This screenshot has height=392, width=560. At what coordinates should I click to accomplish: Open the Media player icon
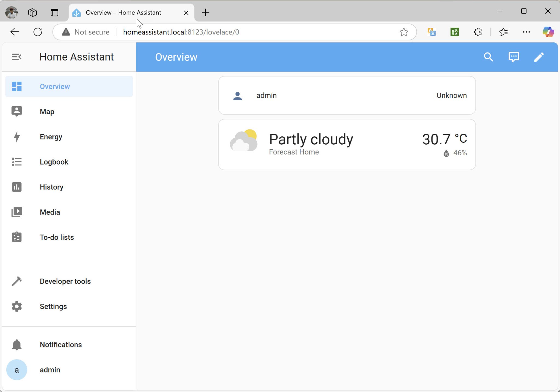pos(17,212)
